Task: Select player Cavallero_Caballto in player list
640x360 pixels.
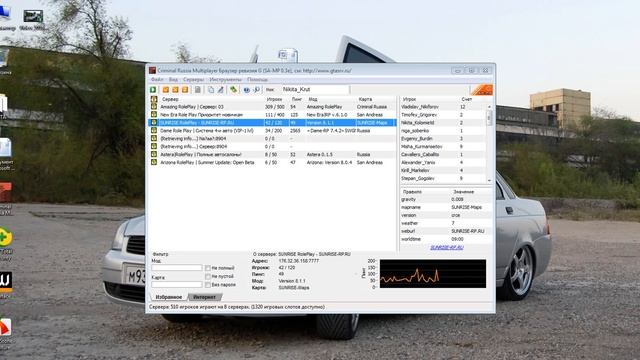Action: click(443, 154)
